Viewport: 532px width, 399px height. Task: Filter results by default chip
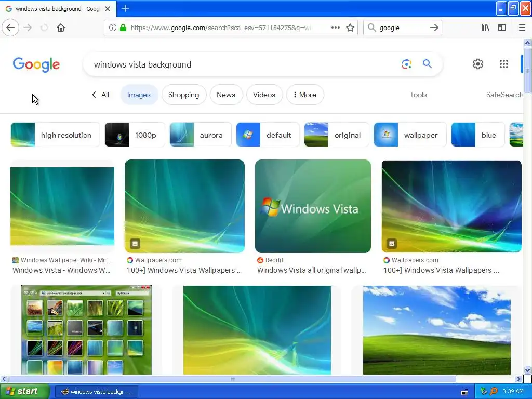(x=268, y=135)
